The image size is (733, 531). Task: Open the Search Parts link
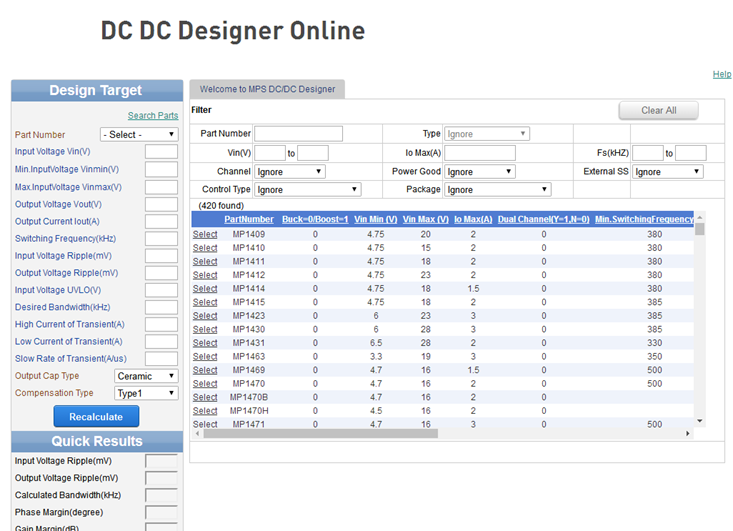click(x=153, y=115)
